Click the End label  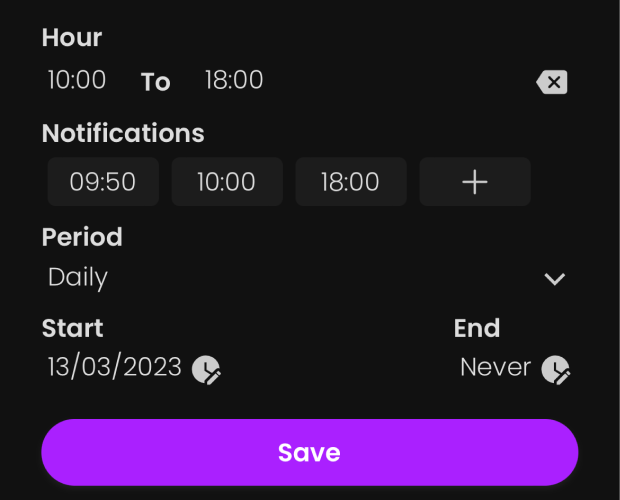pyautogui.click(x=477, y=328)
